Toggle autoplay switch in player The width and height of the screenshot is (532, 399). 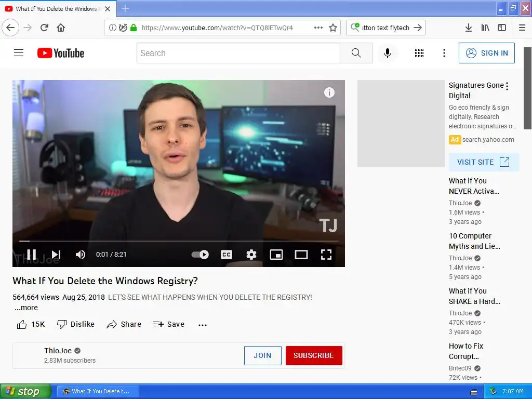[200, 255]
